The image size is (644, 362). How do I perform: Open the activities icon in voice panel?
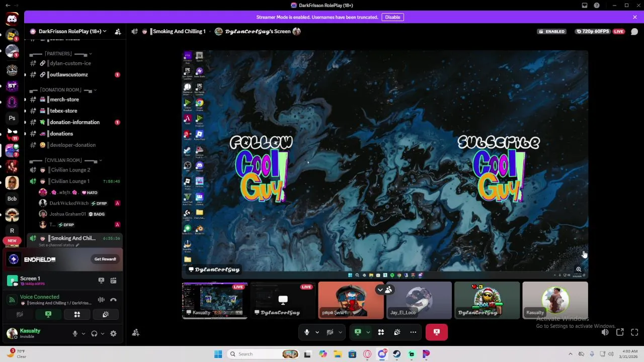77,314
